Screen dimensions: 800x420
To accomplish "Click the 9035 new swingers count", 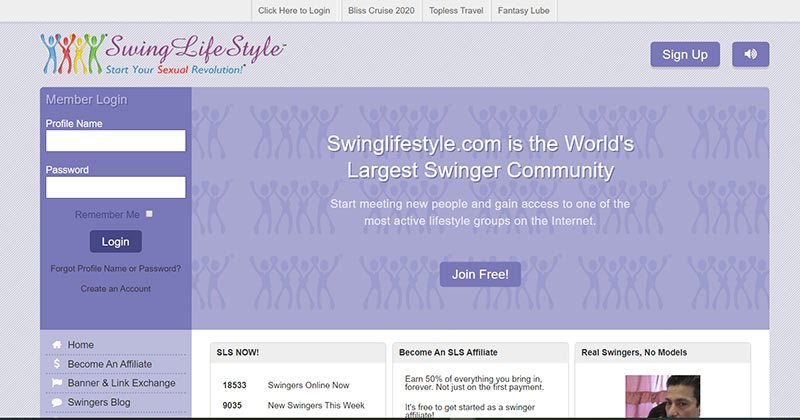I will pos(232,405).
